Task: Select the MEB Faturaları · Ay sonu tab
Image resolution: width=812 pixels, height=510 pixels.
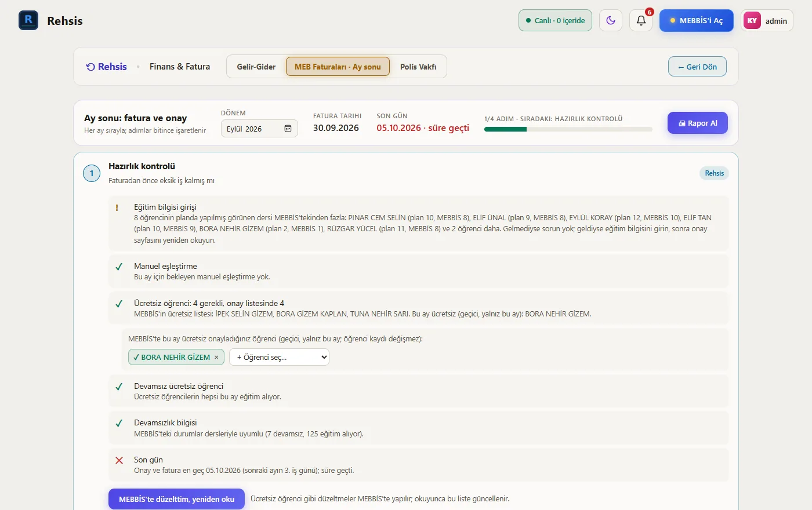Action: pos(338,67)
